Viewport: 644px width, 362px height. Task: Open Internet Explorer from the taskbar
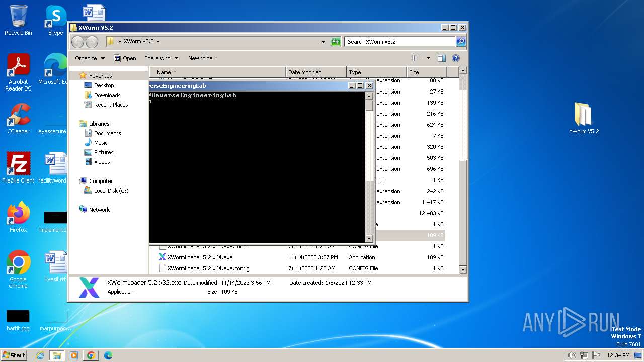point(40,355)
